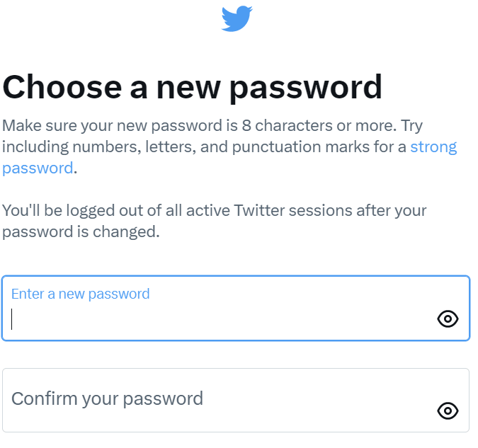This screenshot has height=448, width=478.
Task: Click the "Choose a new password" heading
Action: (192, 88)
